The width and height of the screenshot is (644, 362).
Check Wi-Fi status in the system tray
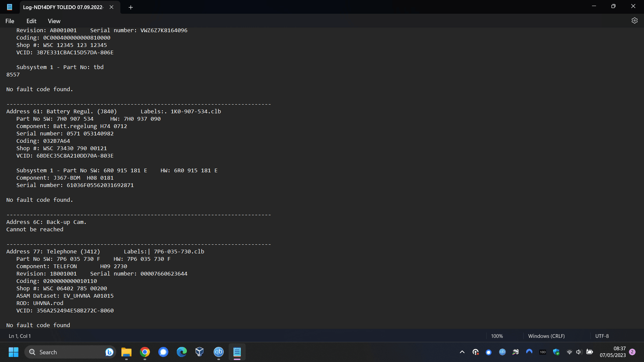coord(569,352)
